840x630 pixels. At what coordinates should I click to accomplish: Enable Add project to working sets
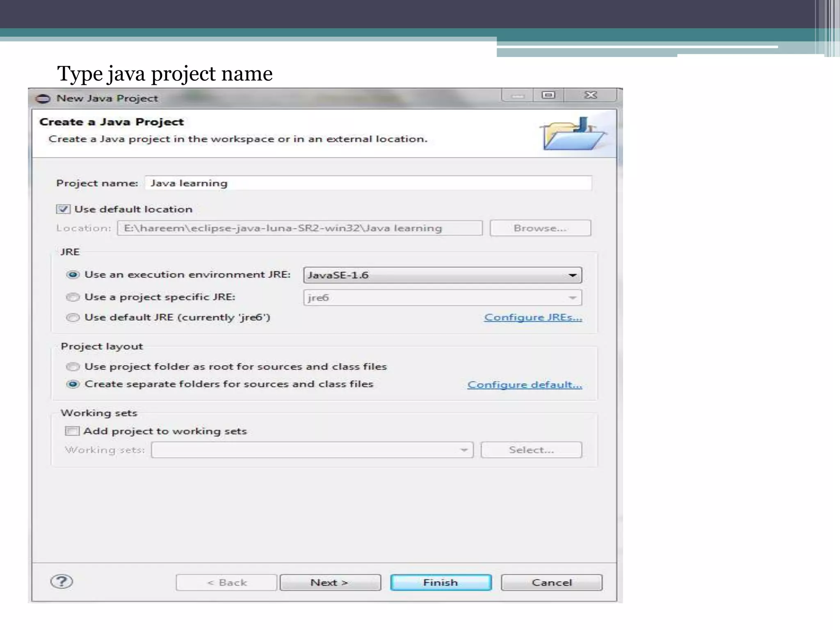[72, 431]
